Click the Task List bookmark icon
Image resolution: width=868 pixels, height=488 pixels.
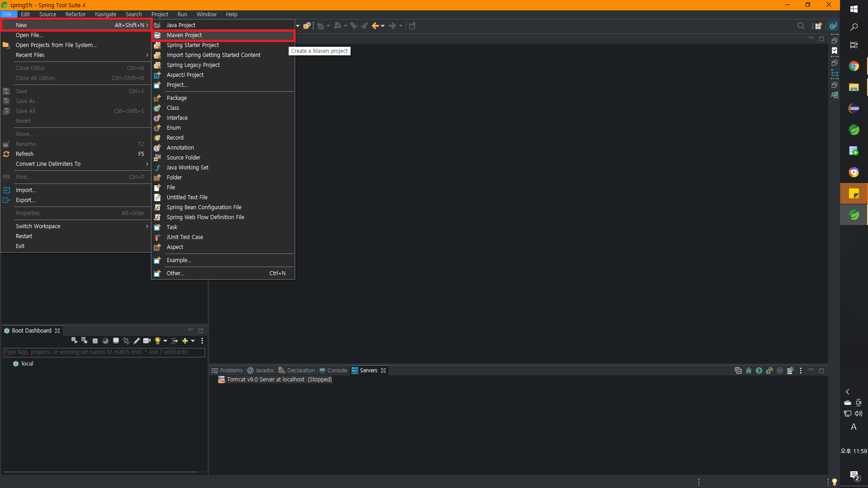(835, 51)
